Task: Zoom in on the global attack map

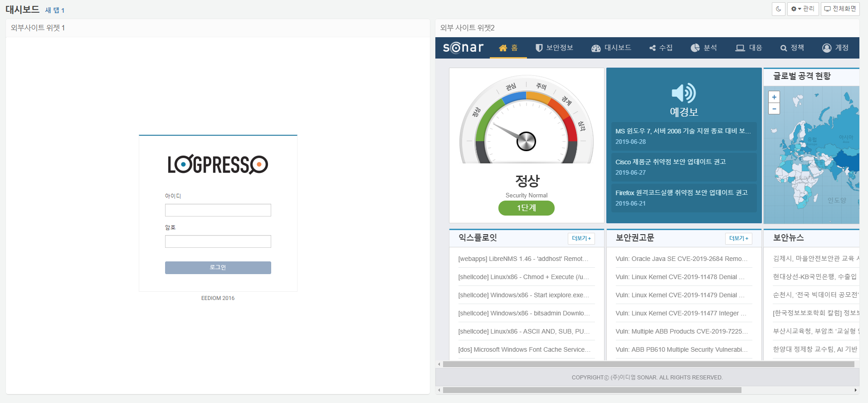Action: pyautogui.click(x=774, y=97)
